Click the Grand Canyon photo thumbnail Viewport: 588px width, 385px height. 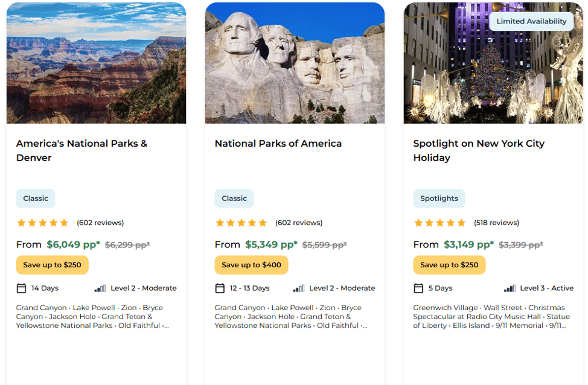pyautogui.click(x=97, y=63)
